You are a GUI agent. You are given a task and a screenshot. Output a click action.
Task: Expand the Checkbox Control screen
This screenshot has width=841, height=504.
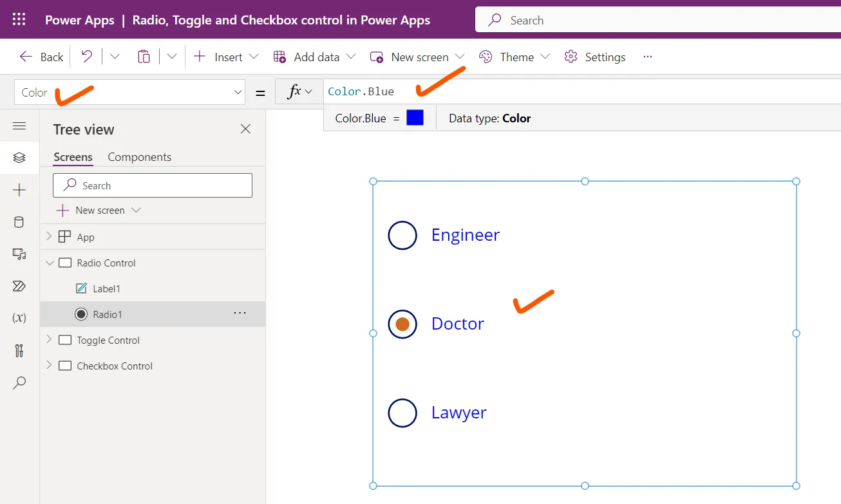(48, 366)
